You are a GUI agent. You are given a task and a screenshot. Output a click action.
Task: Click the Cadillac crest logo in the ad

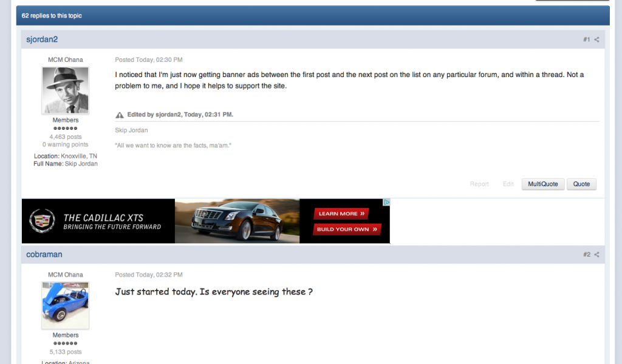click(x=42, y=221)
